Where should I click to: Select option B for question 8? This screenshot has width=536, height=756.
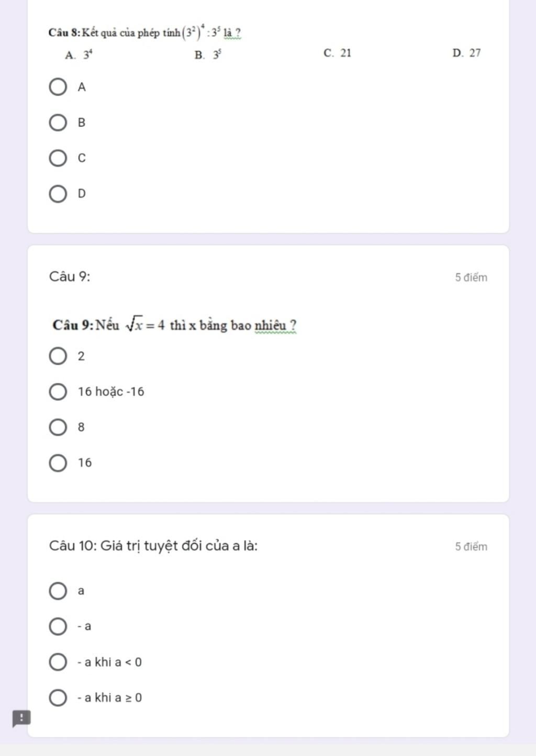[58, 122]
